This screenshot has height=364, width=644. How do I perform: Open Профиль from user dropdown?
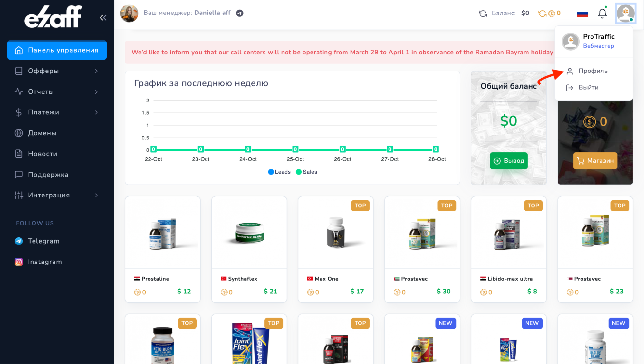tap(593, 71)
